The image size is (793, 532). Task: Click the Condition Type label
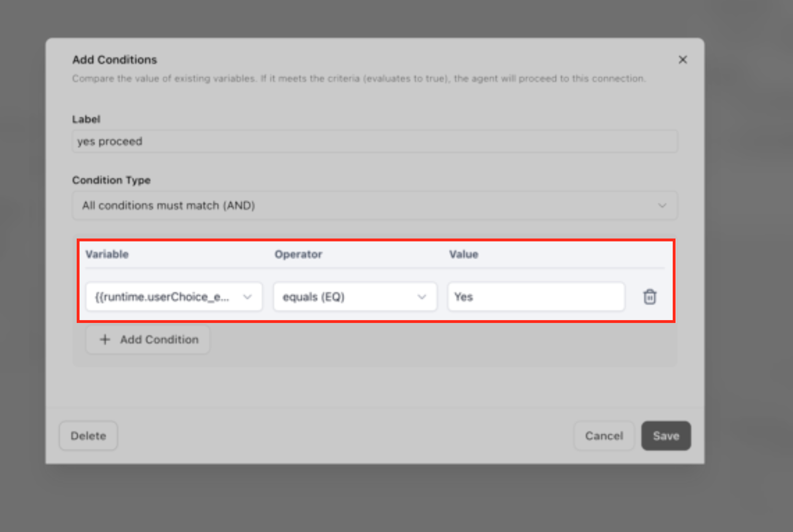[111, 180]
